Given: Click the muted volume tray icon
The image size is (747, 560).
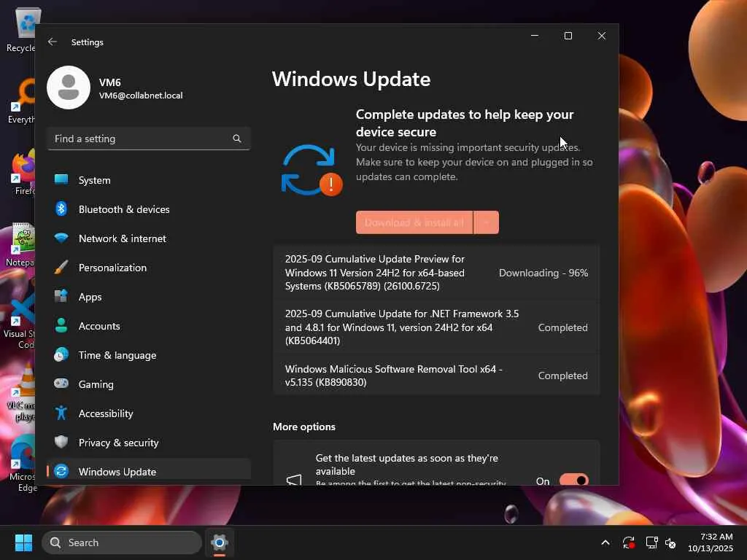Looking at the screenshot, I should tap(670, 542).
